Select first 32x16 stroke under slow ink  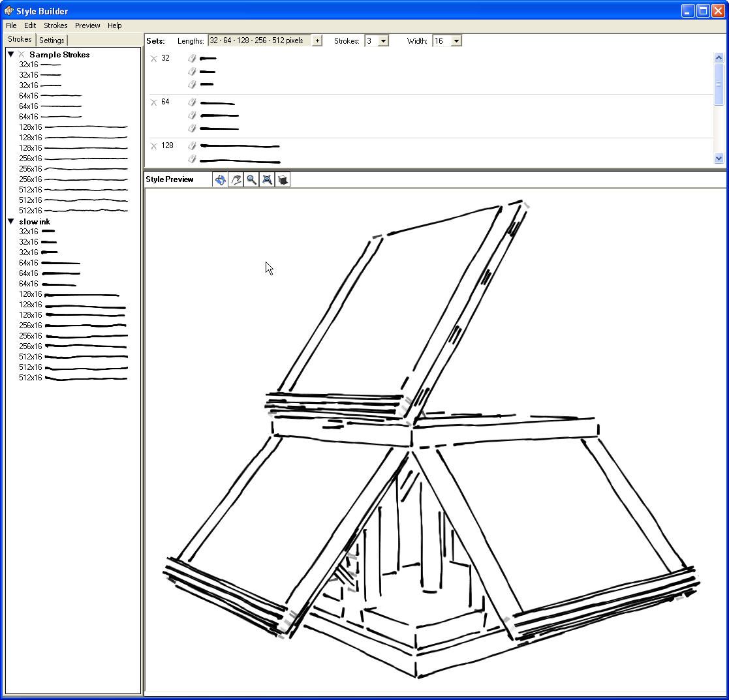point(38,232)
